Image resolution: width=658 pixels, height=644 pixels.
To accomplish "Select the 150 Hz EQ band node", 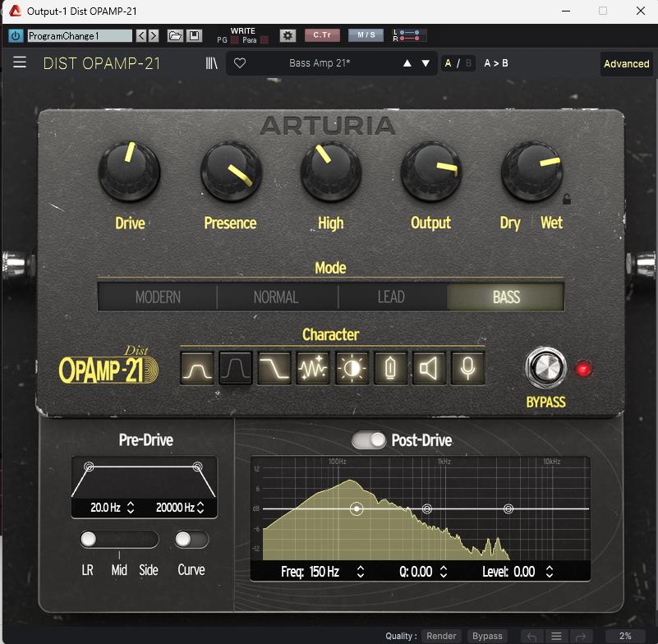I will [357, 509].
